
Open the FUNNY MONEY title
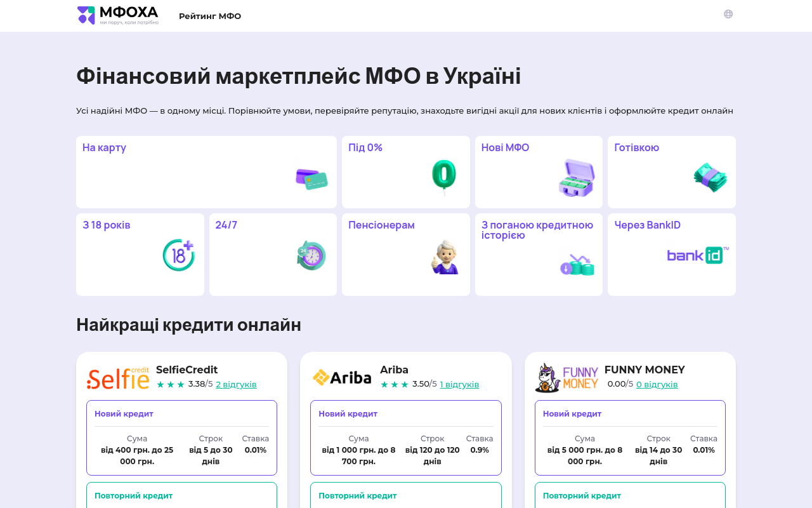[x=645, y=370]
